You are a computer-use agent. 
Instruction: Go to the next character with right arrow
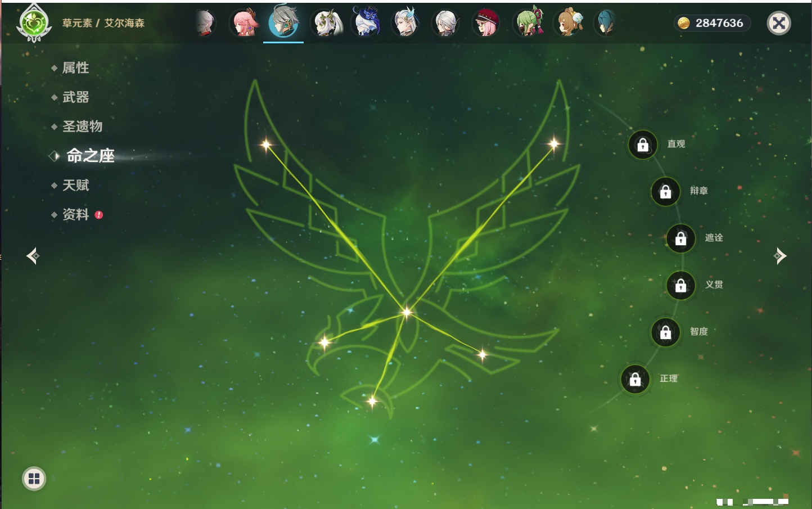[x=780, y=256]
